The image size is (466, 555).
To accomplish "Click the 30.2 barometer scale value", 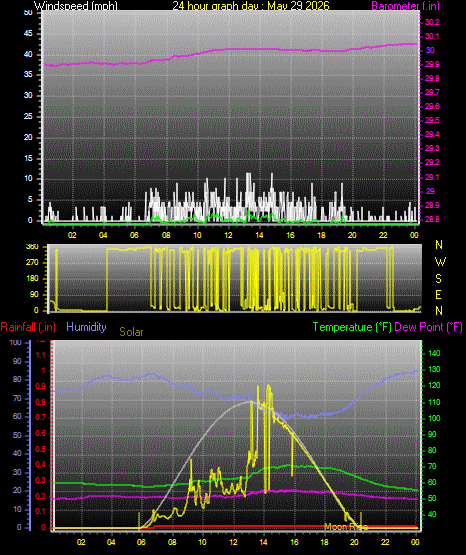I will click(x=432, y=22).
